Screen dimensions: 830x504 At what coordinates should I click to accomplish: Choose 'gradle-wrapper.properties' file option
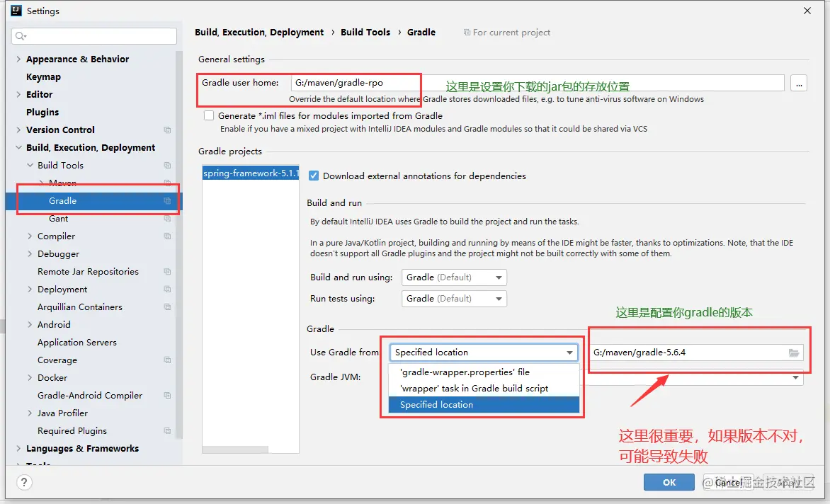point(484,372)
